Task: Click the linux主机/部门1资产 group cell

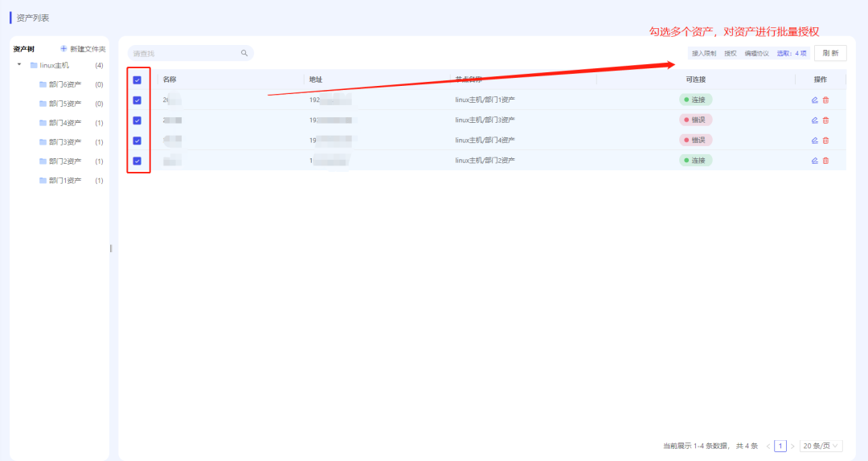Action: pos(485,100)
